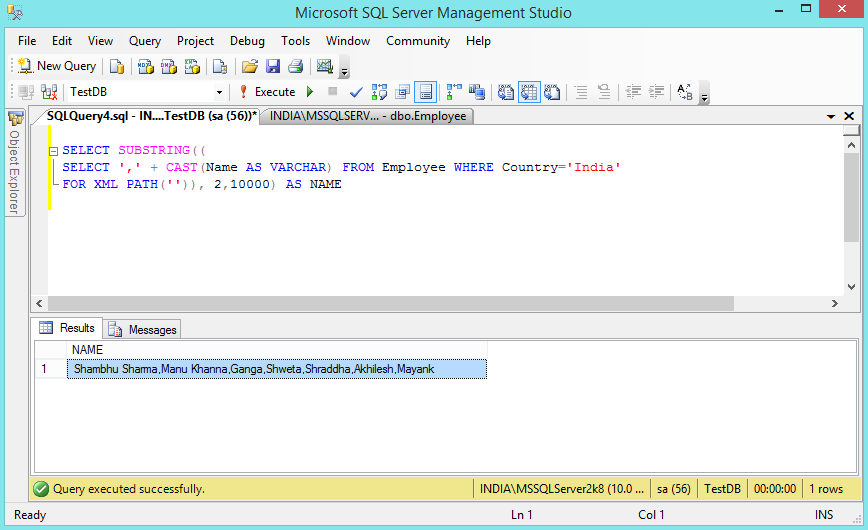
Task: Switch to the dbo.Employee document tab
Action: click(368, 116)
